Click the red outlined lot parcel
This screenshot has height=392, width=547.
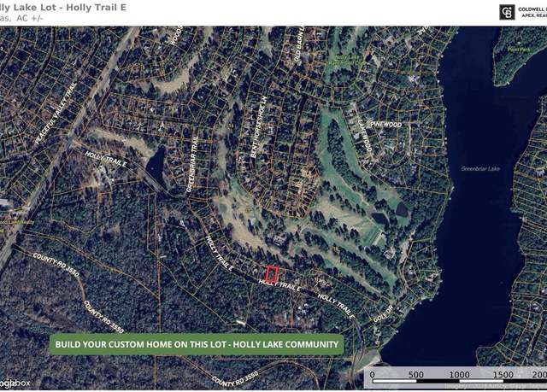(x=272, y=273)
